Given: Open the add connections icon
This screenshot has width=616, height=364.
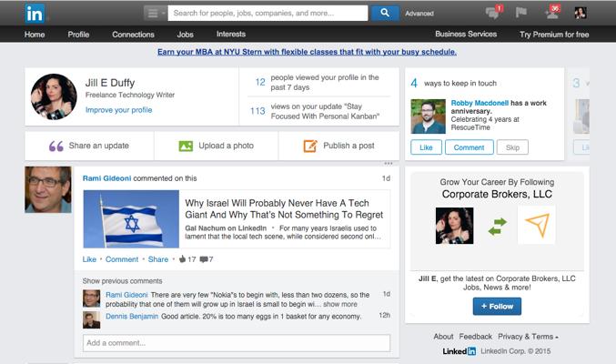Looking at the screenshot, I should [551, 13].
